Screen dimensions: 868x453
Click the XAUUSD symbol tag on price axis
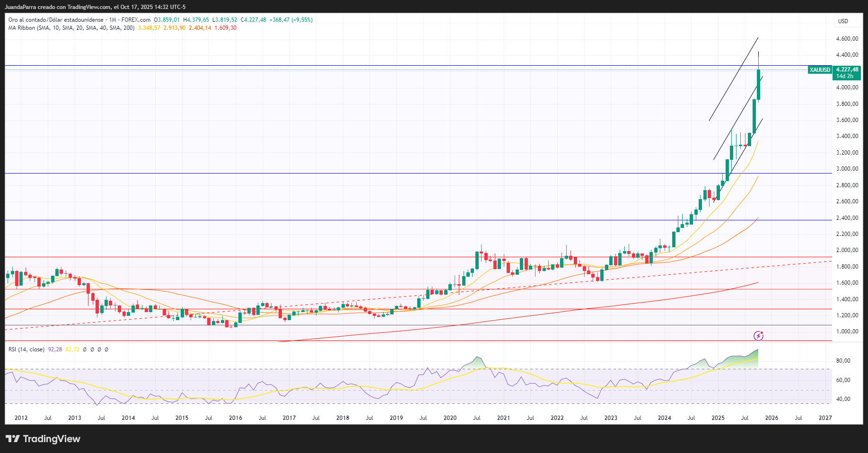coord(820,70)
